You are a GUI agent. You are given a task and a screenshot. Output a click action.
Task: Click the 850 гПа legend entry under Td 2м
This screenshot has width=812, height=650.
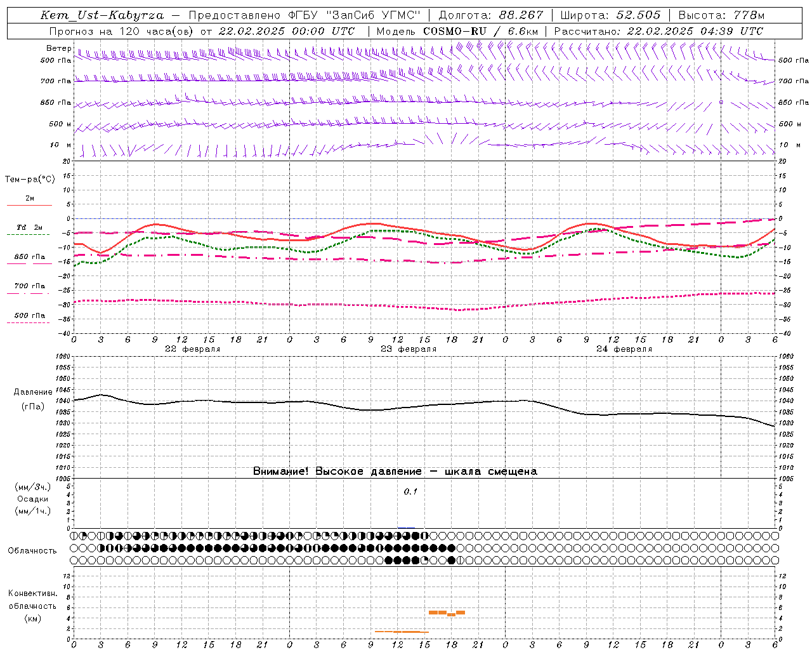30,257
